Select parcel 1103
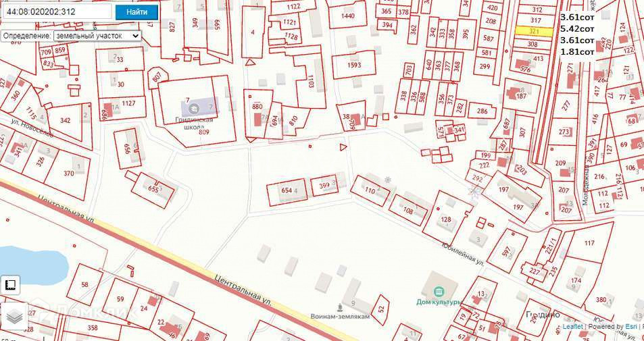 310,82
